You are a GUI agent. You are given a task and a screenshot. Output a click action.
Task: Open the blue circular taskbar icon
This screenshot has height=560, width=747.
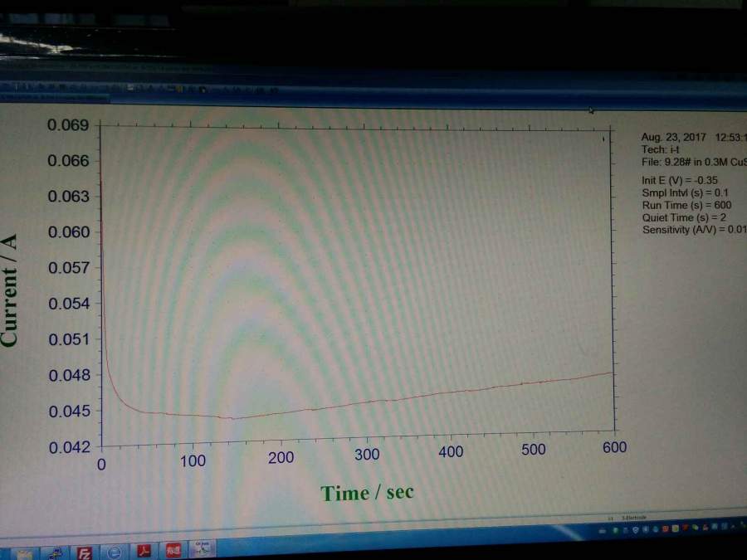114,553
